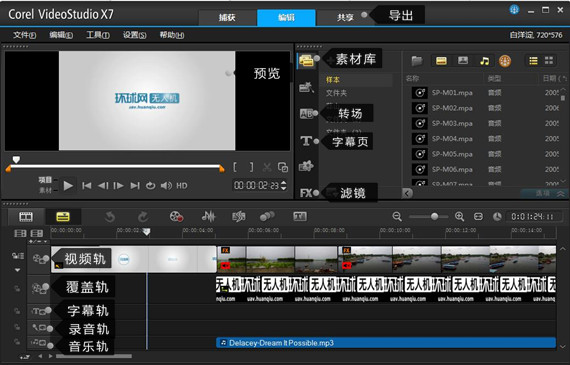Open the FX Filter library icon
Viewport: 570px width, 365px height.
click(306, 193)
